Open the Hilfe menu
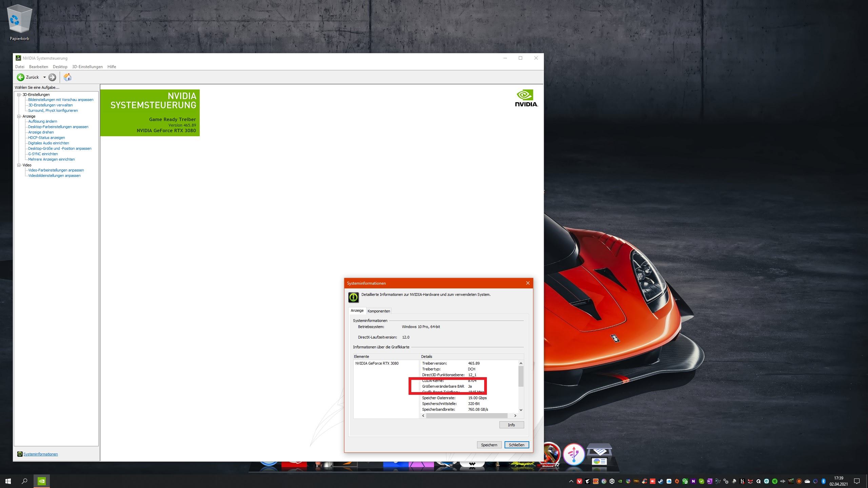This screenshot has width=868, height=488. [112, 67]
